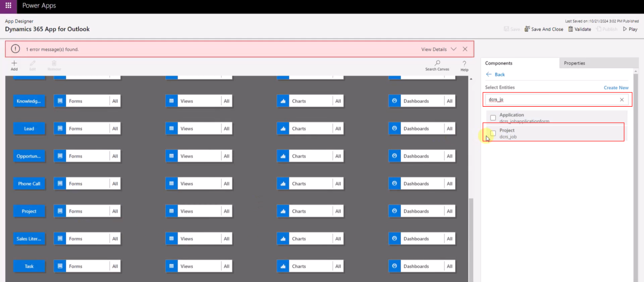
Task: Click the Sales Literature Dashboards icon
Action: click(x=394, y=239)
